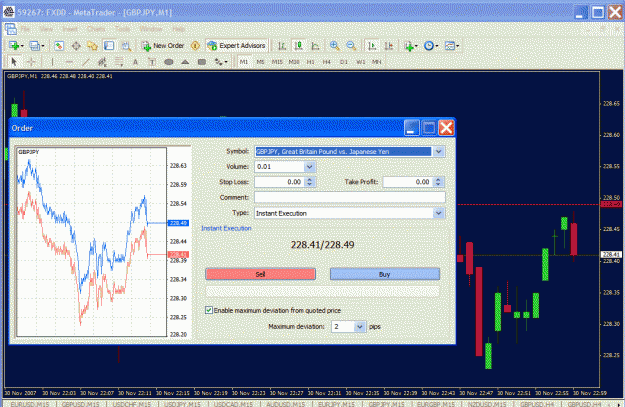The image size is (625, 407).
Task: Switch to the USDCHF,M15 chart tab
Action: pyautogui.click(x=132, y=404)
